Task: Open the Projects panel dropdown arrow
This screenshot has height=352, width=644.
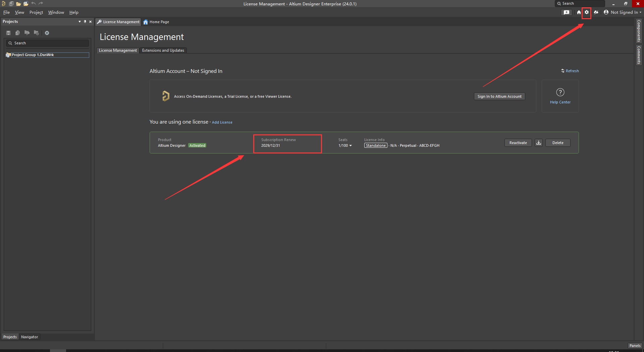Action: pos(79,21)
